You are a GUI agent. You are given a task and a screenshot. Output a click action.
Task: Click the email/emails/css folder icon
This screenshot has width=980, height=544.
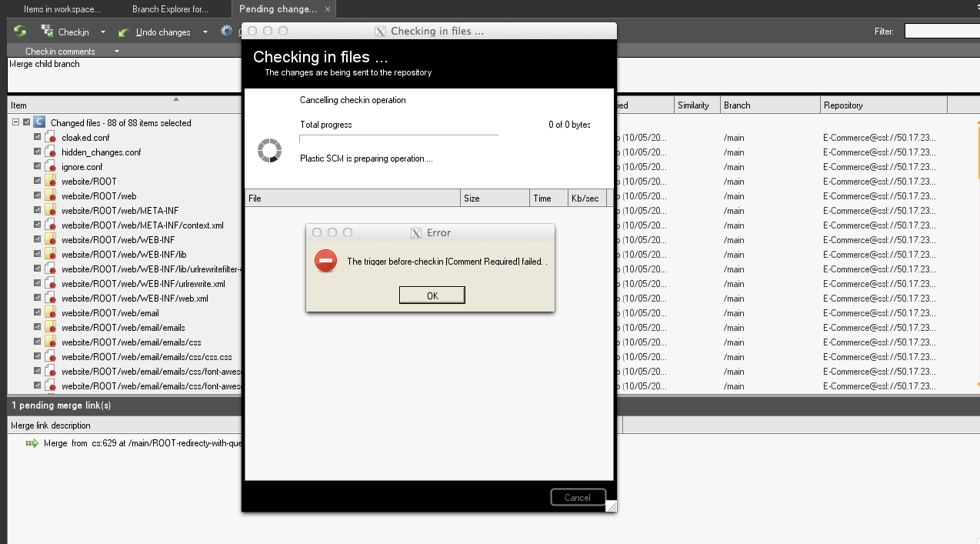[51, 342]
